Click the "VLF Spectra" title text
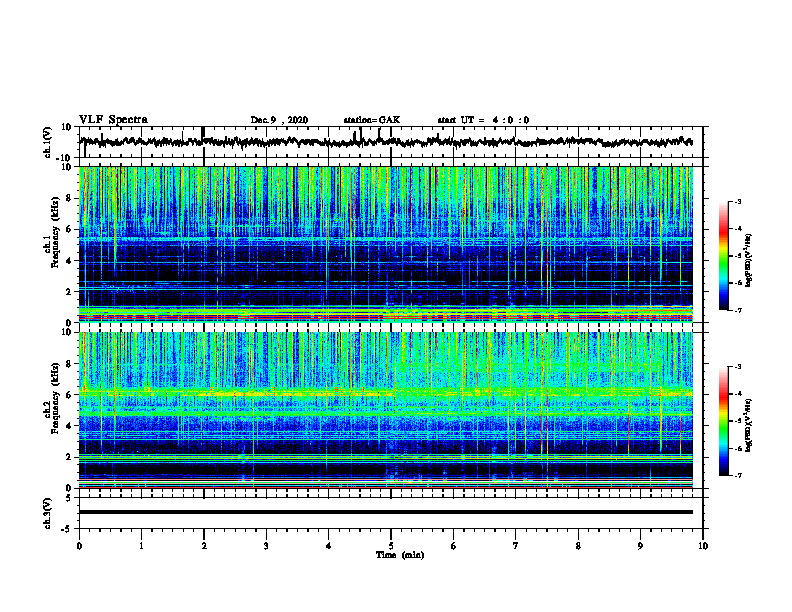Screen dimensions: 792x612 114,120
